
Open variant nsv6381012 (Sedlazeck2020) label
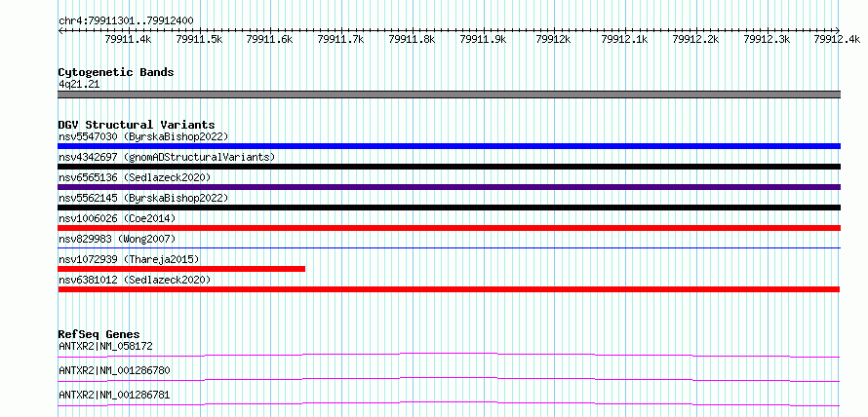[135, 280]
